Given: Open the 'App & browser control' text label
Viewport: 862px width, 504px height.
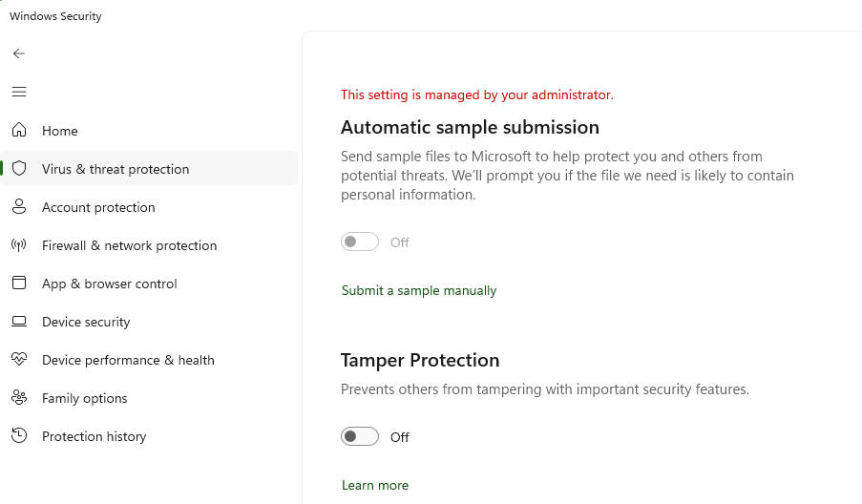Looking at the screenshot, I should coord(110,283).
